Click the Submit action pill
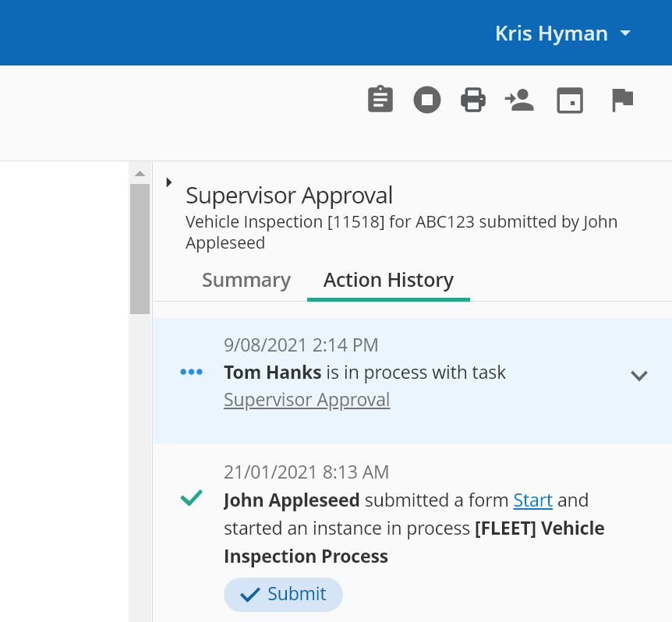The width and height of the screenshot is (672, 622). coord(283,594)
